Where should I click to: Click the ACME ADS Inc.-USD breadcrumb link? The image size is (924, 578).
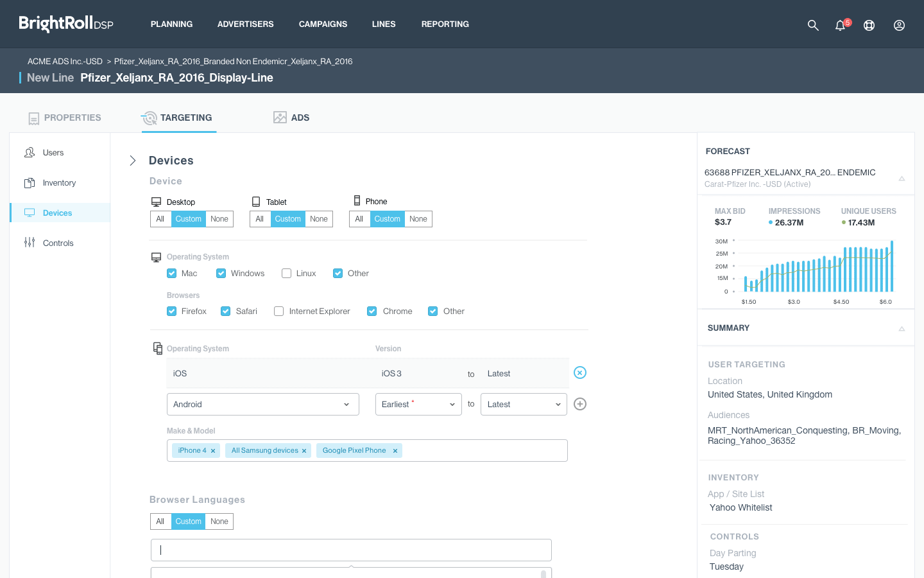64,61
